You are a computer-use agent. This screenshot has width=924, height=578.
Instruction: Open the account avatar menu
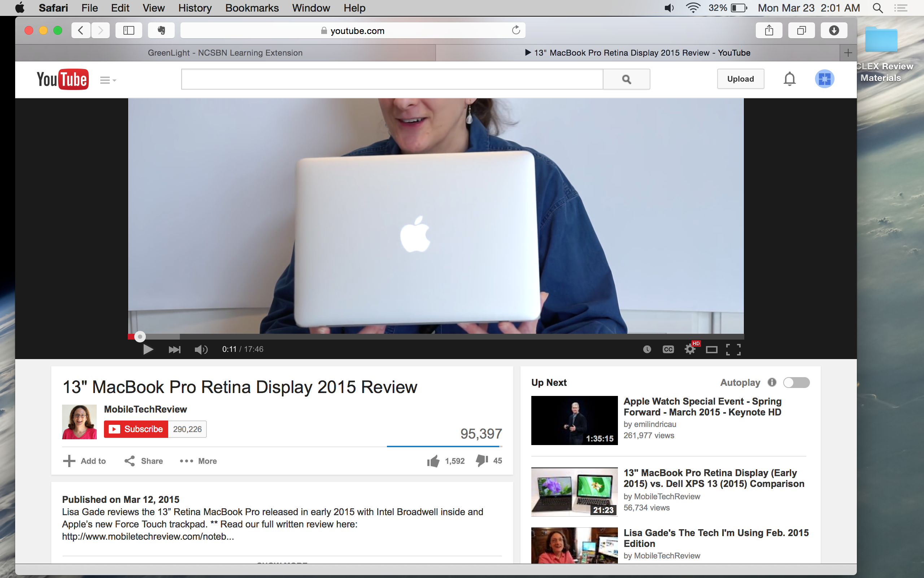click(x=824, y=79)
